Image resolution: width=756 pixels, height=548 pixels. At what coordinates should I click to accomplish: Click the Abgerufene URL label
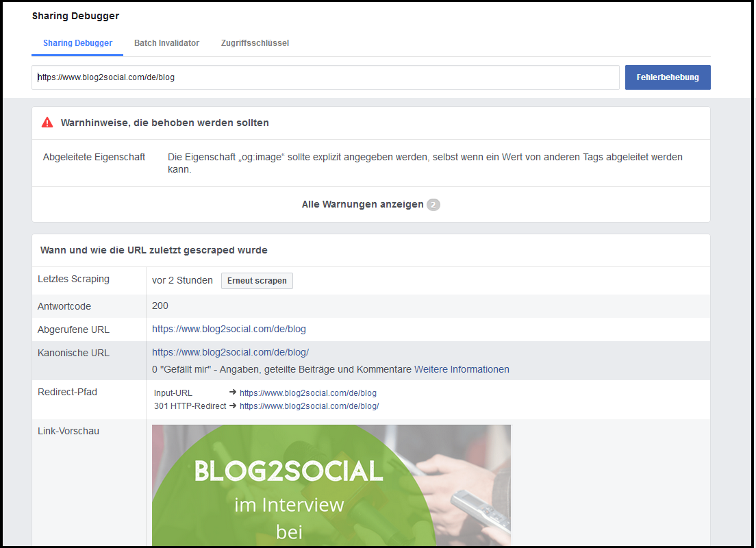(73, 329)
